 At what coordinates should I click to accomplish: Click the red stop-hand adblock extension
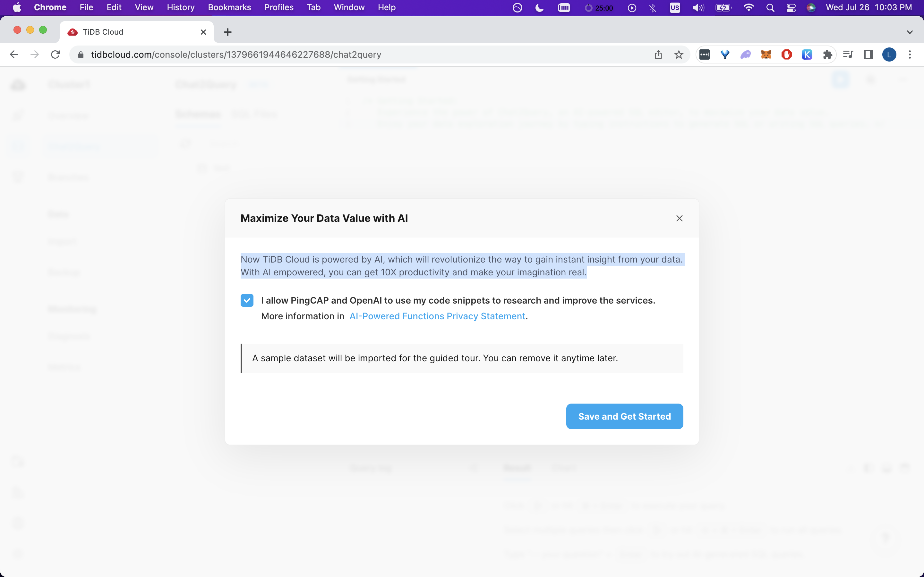(787, 54)
